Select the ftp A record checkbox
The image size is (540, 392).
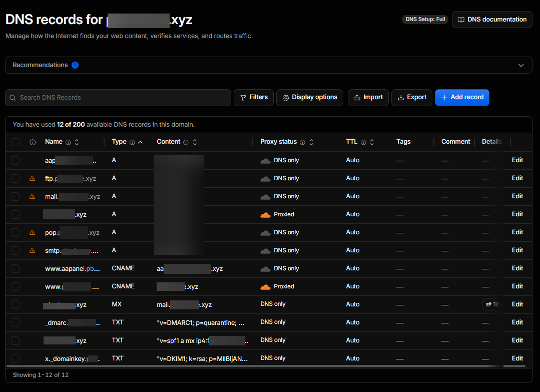click(x=15, y=178)
